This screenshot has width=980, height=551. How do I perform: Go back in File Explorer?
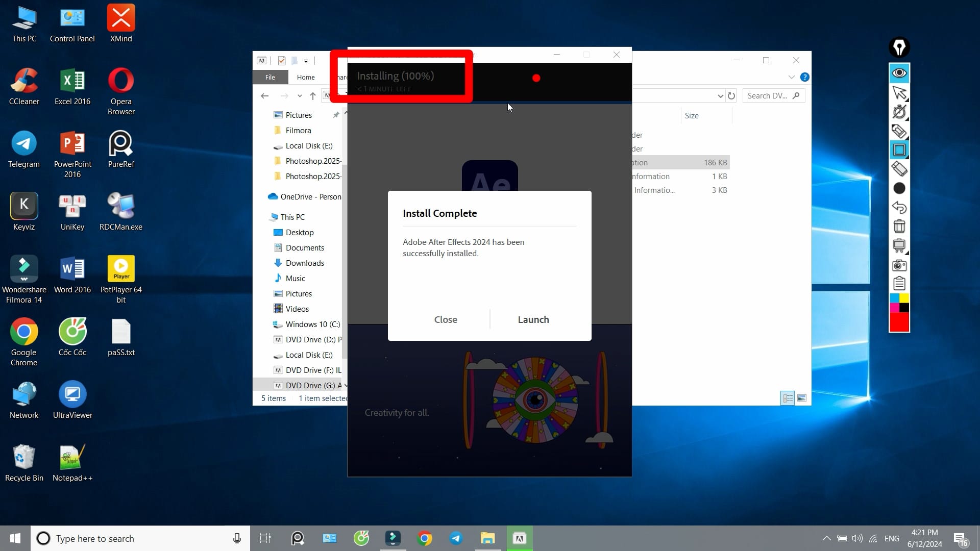264,96
